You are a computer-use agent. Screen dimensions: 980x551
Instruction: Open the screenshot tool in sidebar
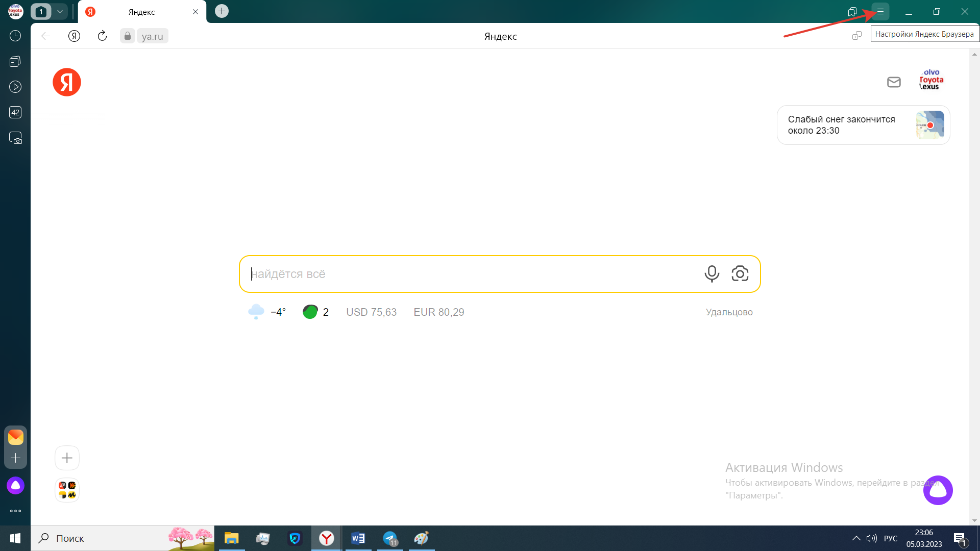pyautogui.click(x=15, y=138)
